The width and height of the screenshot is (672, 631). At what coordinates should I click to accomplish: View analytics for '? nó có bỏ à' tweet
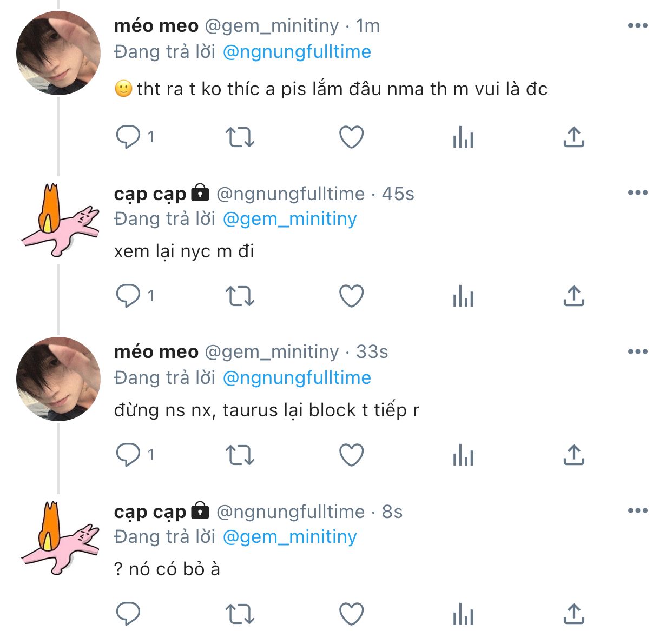(463, 614)
